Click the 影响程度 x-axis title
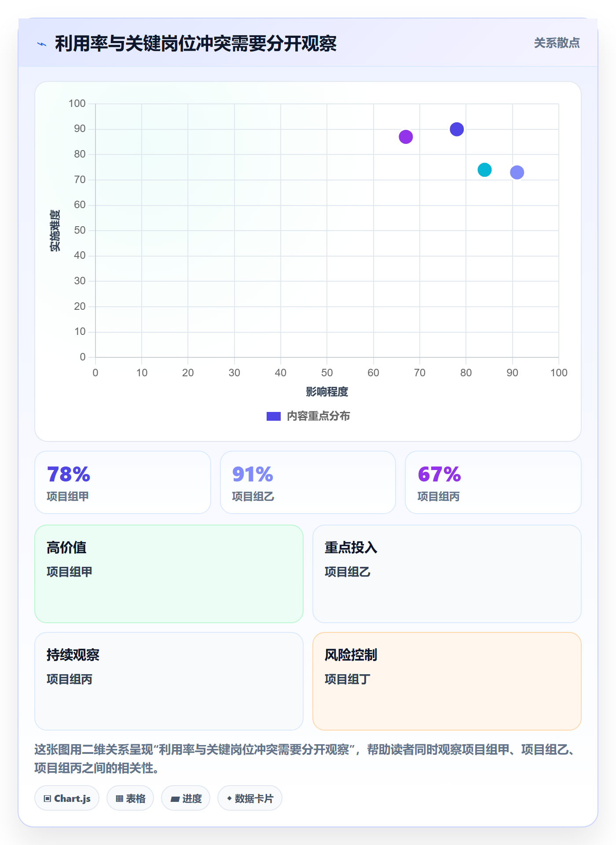The width and height of the screenshot is (616, 845). pyautogui.click(x=327, y=392)
